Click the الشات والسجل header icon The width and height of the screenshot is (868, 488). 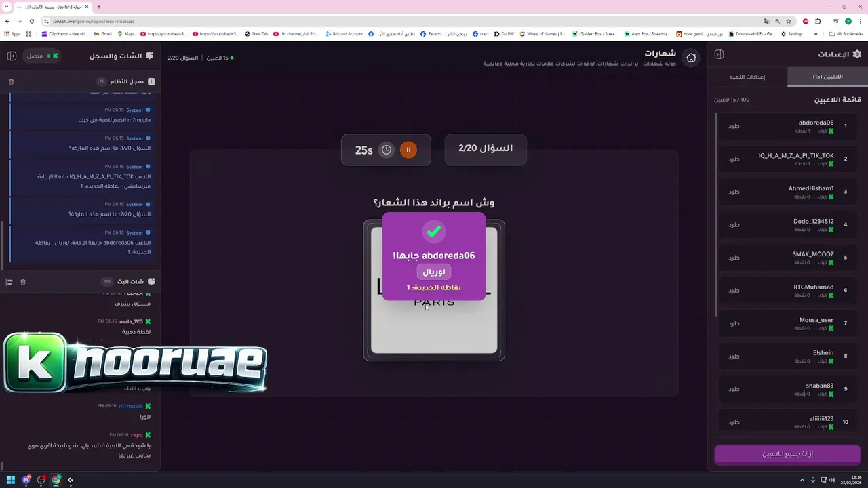[x=150, y=56]
